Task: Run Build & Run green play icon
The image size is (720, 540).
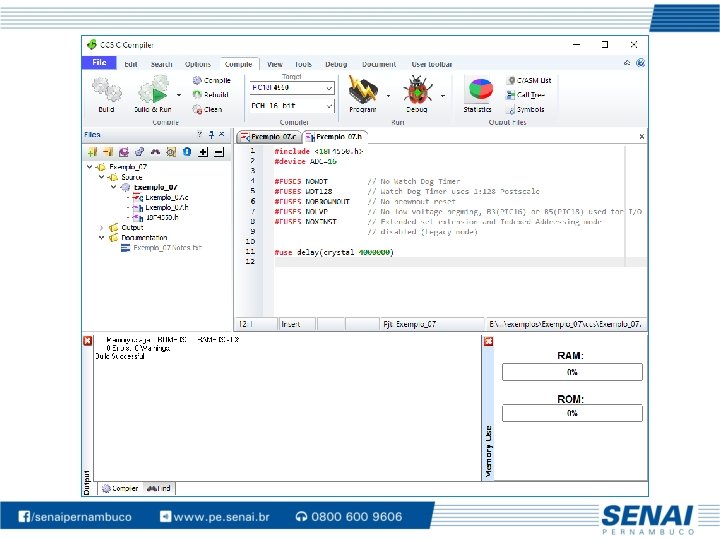Action: (154, 90)
